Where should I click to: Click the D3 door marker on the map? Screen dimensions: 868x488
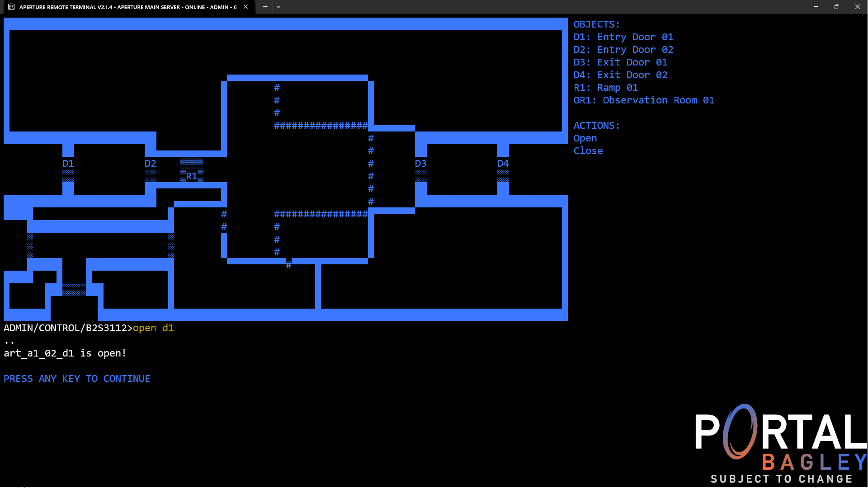421,164
